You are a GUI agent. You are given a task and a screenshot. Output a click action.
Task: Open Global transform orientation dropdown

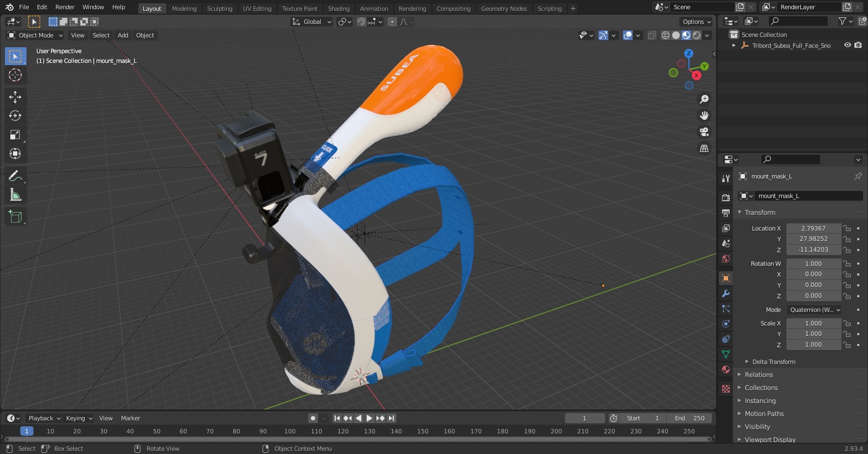coord(311,22)
